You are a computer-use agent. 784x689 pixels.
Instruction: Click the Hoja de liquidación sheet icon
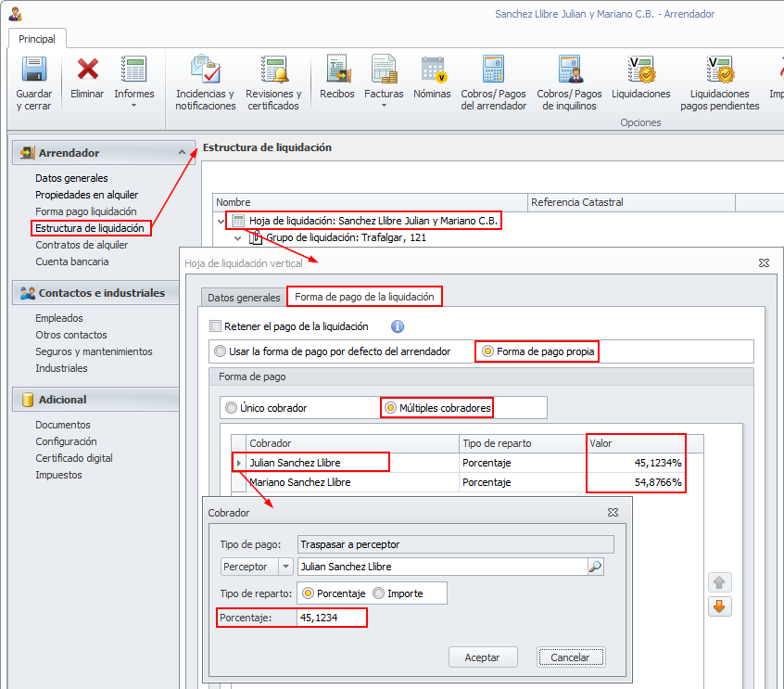[238, 221]
